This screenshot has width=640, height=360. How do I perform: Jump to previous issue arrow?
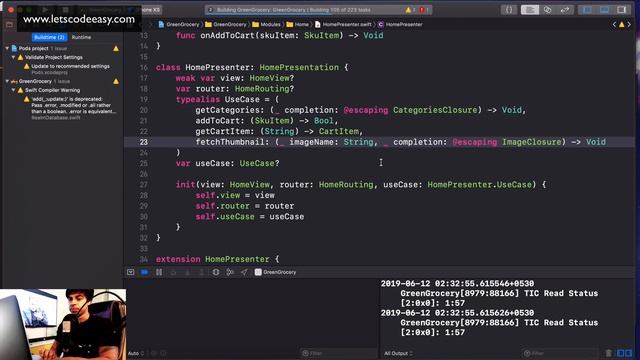click(x=614, y=24)
